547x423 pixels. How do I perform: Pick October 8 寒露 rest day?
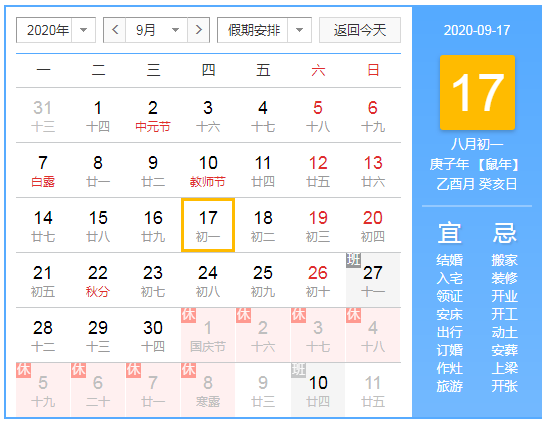[208, 390]
